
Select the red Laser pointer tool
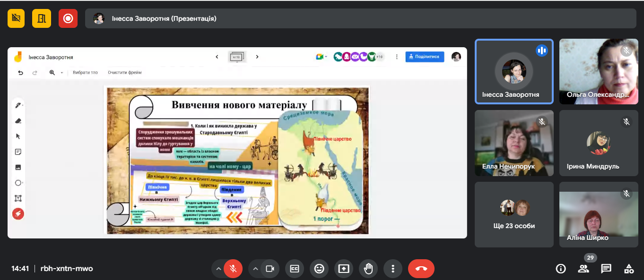pos(18,214)
